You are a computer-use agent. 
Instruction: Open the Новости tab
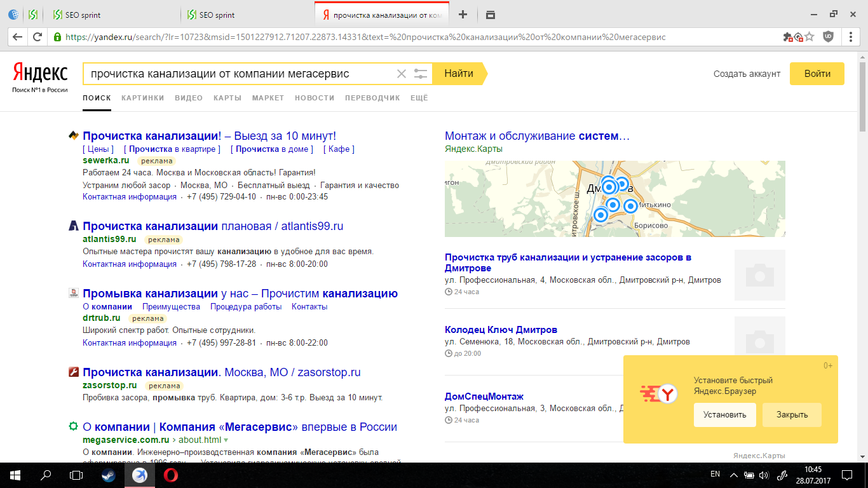pos(315,98)
